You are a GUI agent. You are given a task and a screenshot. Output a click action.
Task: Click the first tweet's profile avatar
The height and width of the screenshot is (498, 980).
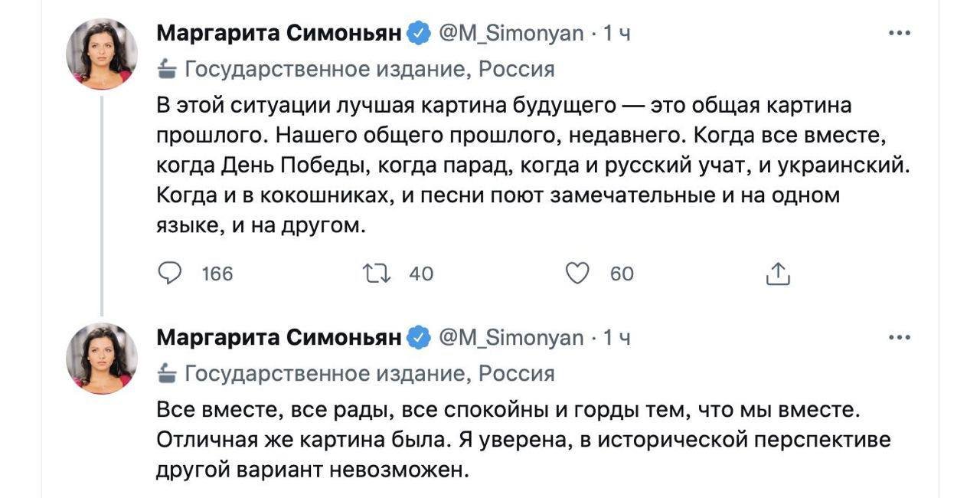[102, 54]
